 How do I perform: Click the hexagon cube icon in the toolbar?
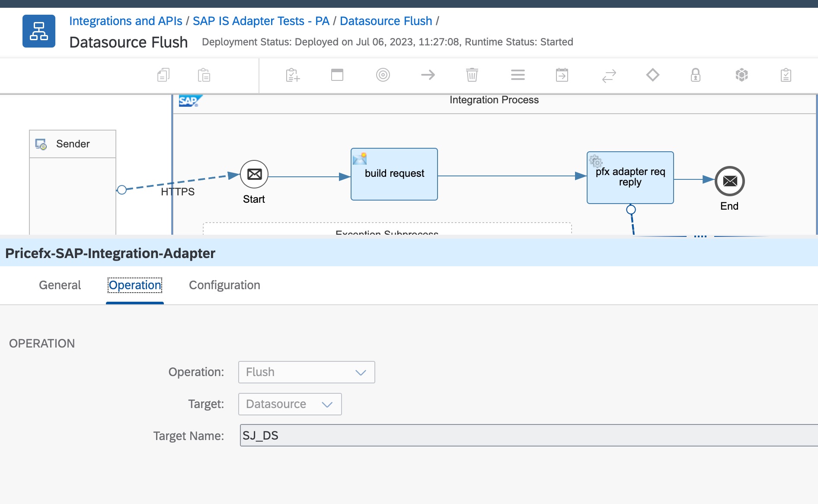[741, 75]
